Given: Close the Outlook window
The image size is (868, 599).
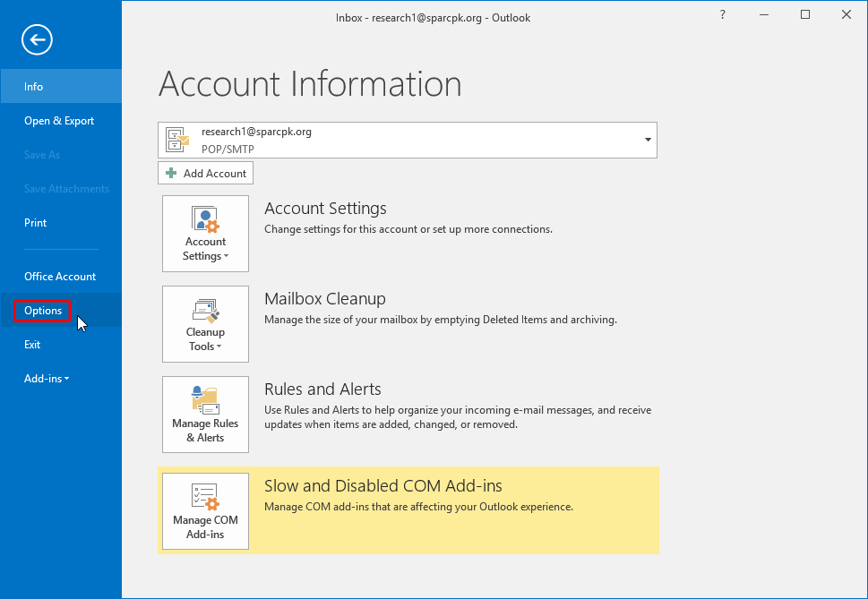Looking at the screenshot, I should pyautogui.click(x=847, y=14).
